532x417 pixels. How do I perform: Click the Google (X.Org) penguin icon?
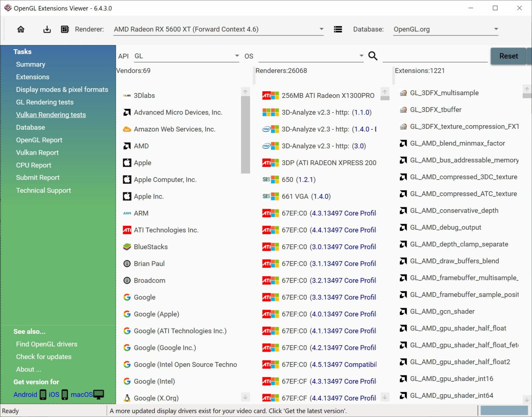pos(127,398)
